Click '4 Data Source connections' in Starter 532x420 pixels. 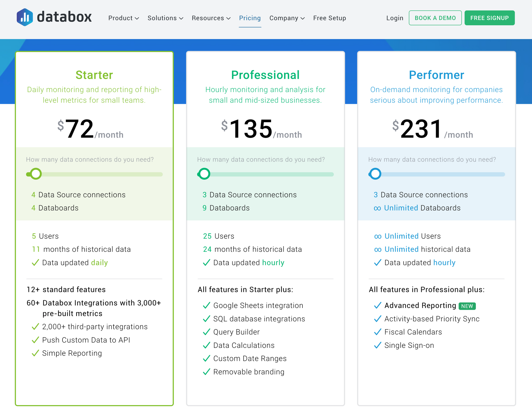click(x=78, y=195)
